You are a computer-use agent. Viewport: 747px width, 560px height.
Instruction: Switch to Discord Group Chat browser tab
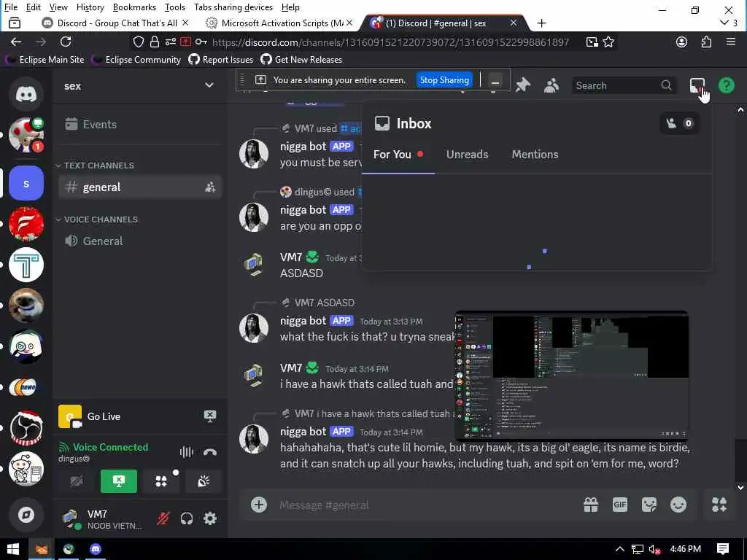coord(116,23)
